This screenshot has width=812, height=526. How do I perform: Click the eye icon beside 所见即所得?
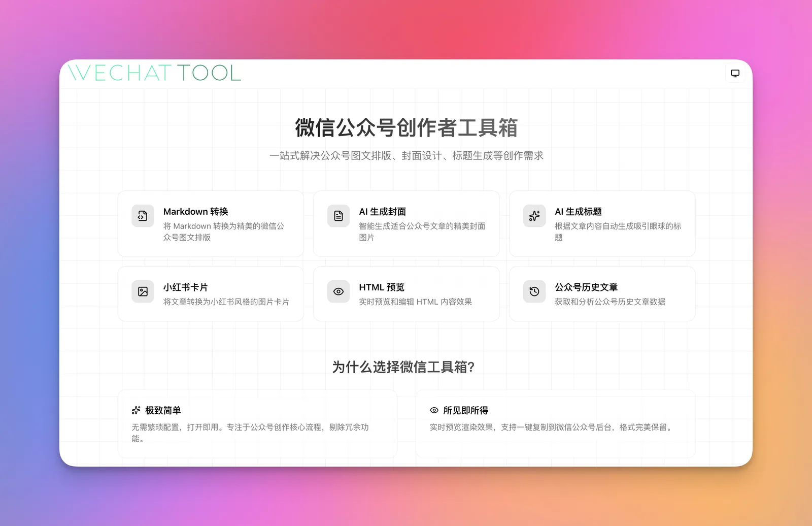click(x=434, y=410)
